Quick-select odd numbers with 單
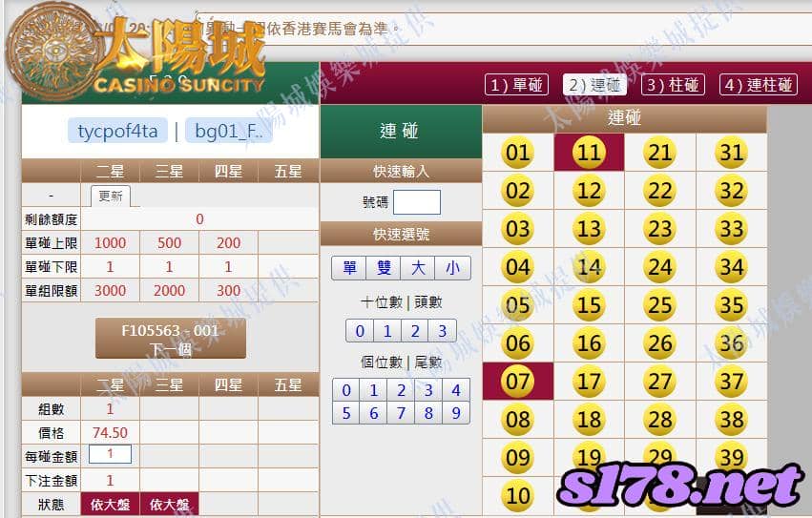 point(349,268)
